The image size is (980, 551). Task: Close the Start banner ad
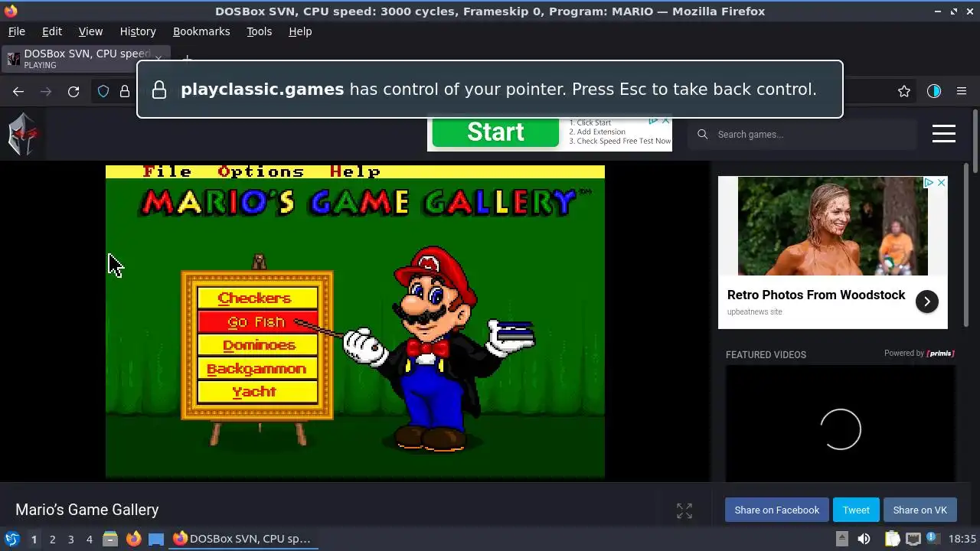665,121
